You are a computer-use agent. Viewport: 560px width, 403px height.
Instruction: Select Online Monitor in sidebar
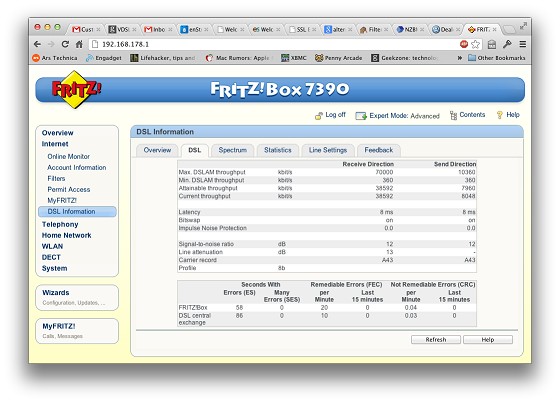click(x=69, y=156)
